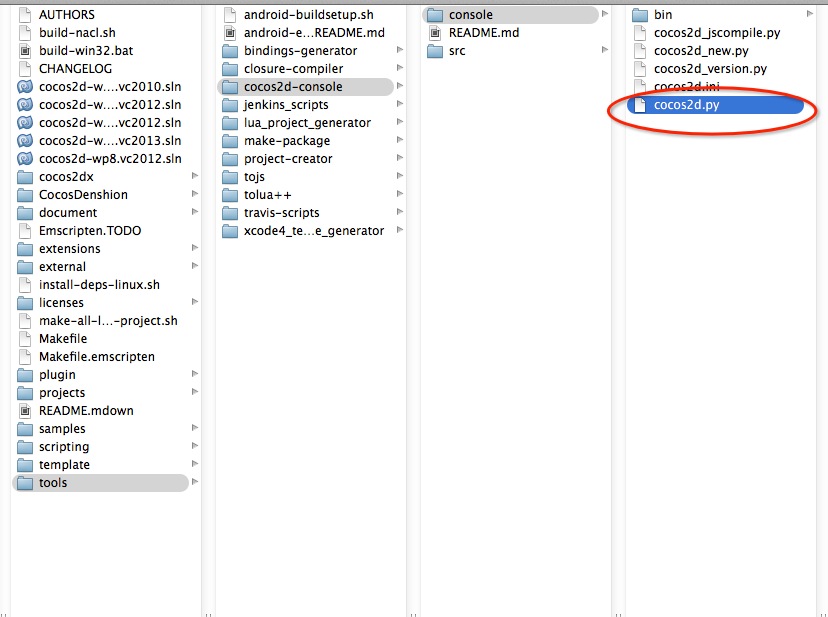Viewport: 828px width, 617px height.
Task: Click the tojs folder name
Action: pyautogui.click(x=254, y=177)
